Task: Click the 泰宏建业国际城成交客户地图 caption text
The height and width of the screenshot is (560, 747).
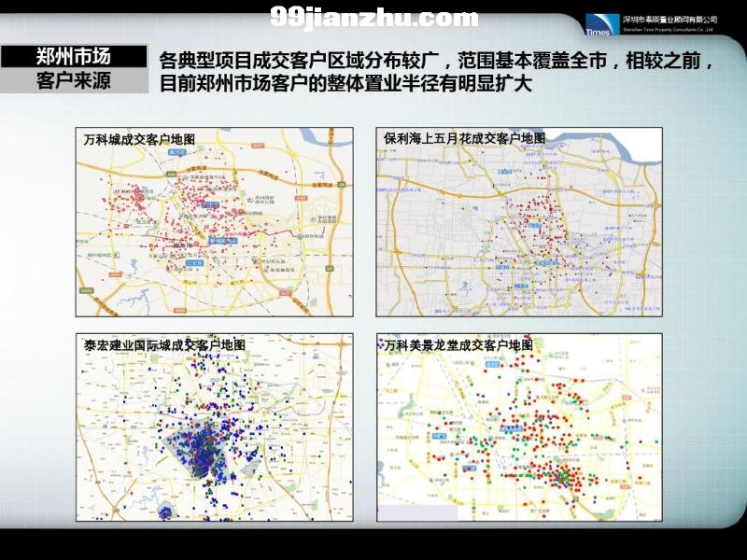Action: (165, 344)
